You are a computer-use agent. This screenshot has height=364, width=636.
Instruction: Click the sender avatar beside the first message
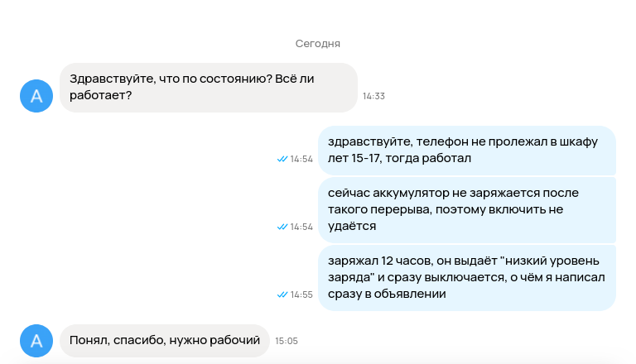[36, 96]
